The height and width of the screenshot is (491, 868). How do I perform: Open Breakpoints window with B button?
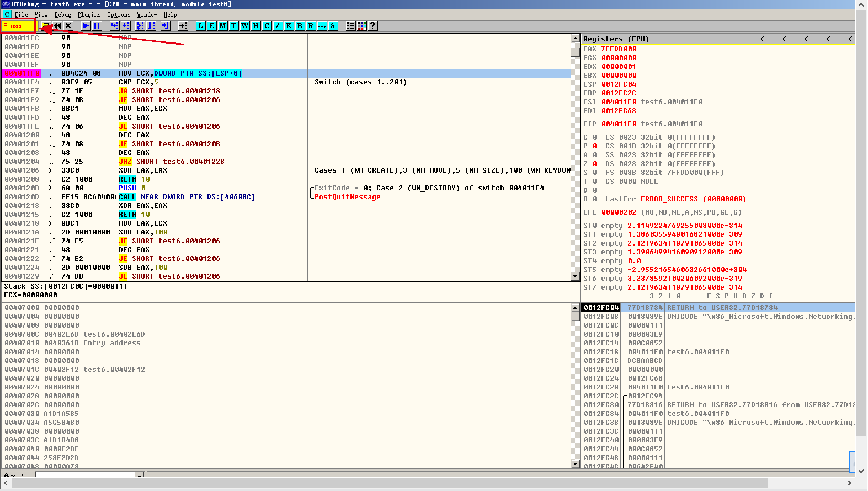[x=300, y=26]
